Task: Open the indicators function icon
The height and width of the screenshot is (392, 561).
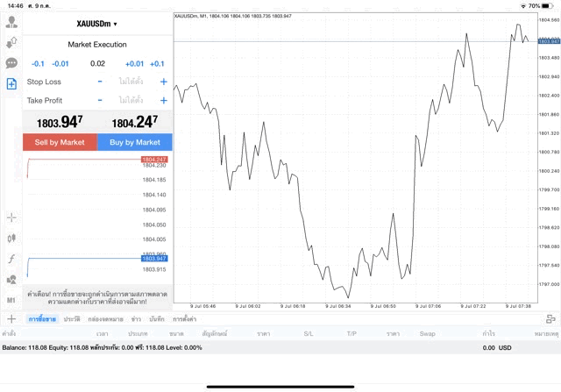Action: 11,259
